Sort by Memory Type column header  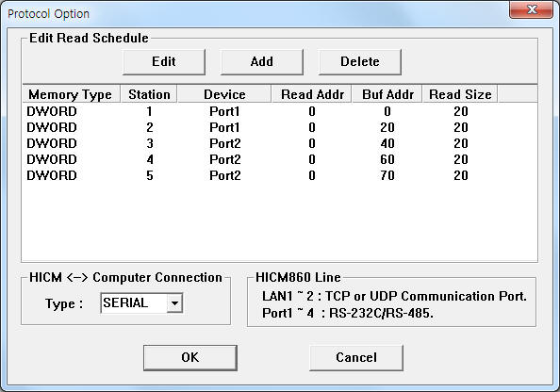[71, 94]
